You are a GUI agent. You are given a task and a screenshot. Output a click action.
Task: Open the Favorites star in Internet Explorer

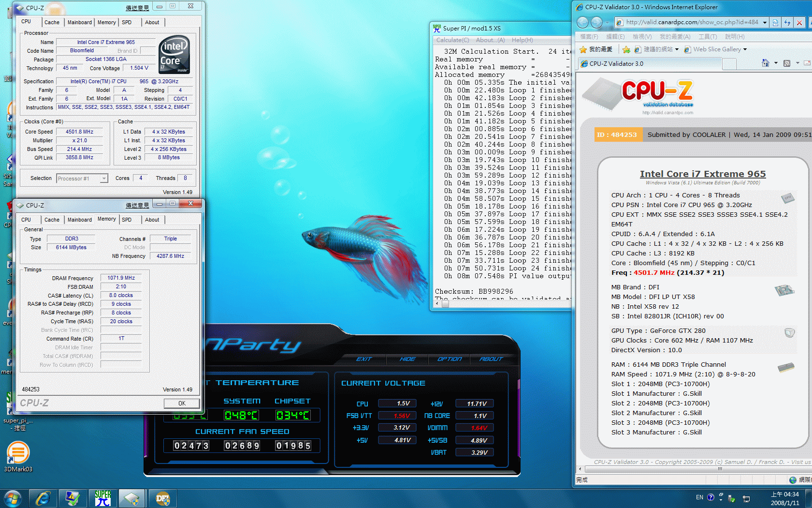click(x=583, y=49)
